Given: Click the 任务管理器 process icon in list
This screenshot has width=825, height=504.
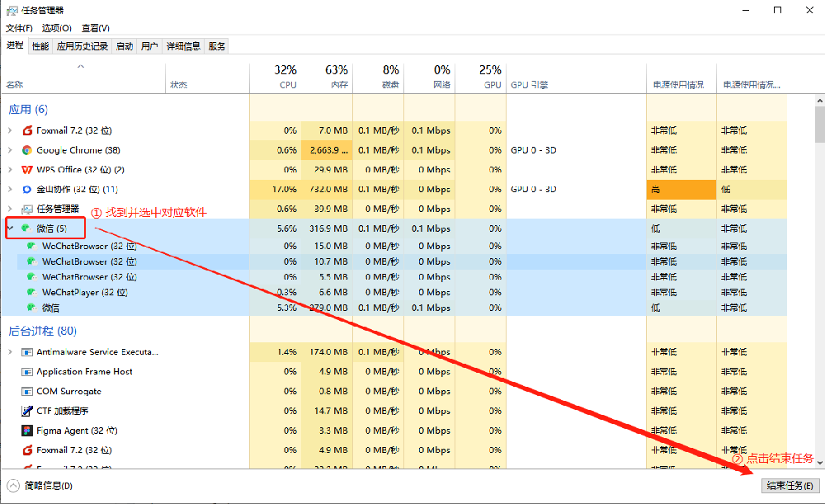Looking at the screenshot, I should coord(27,209).
